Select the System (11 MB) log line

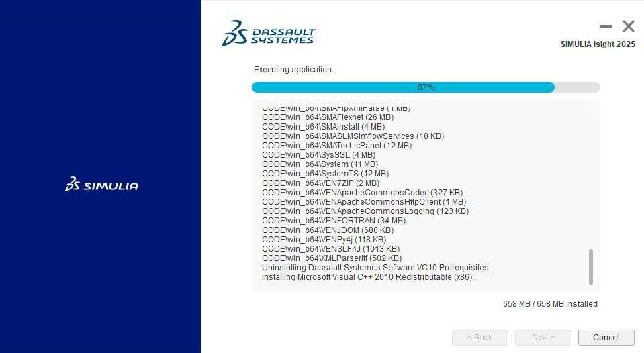(320, 164)
